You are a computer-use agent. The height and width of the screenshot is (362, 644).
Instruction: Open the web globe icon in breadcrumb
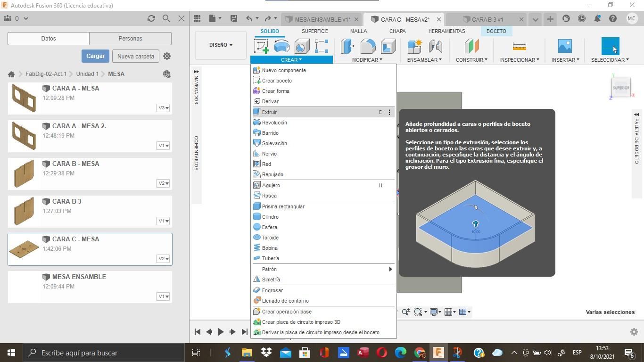pos(166,74)
